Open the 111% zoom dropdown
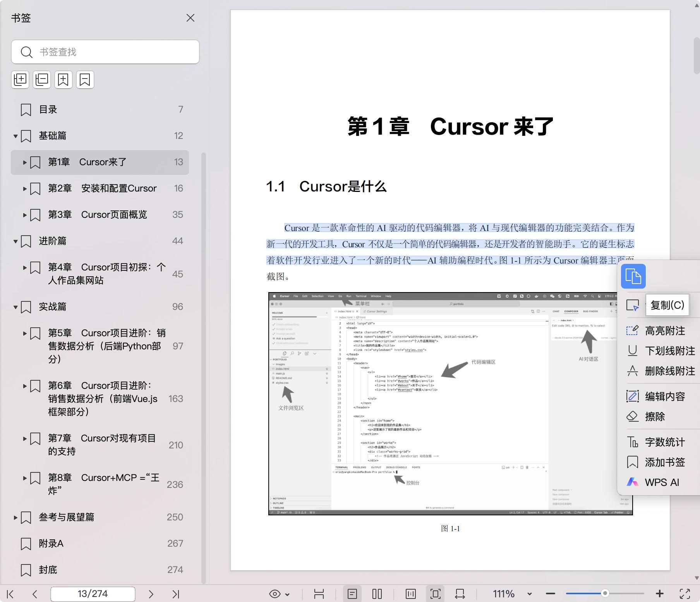Screen dimensions: 700x602 click(530, 594)
